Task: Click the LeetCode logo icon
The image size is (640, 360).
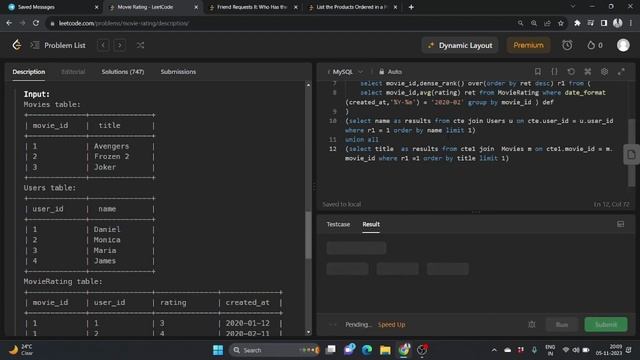Action: pyautogui.click(x=17, y=45)
